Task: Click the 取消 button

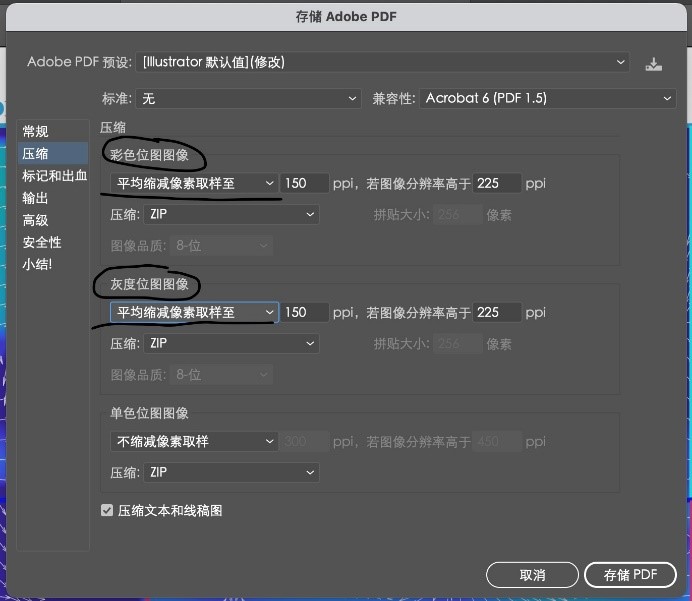Action: [x=532, y=575]
